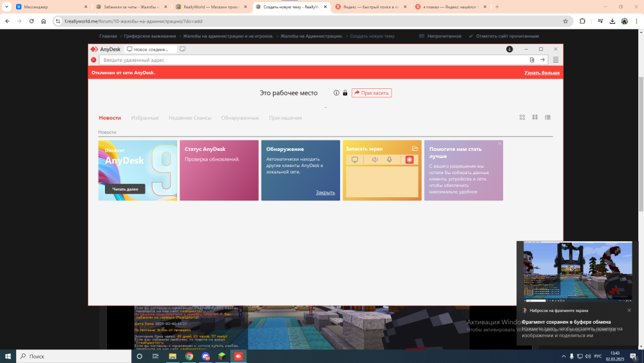
Task: Reload the page in Chrome
Action: 31,21
